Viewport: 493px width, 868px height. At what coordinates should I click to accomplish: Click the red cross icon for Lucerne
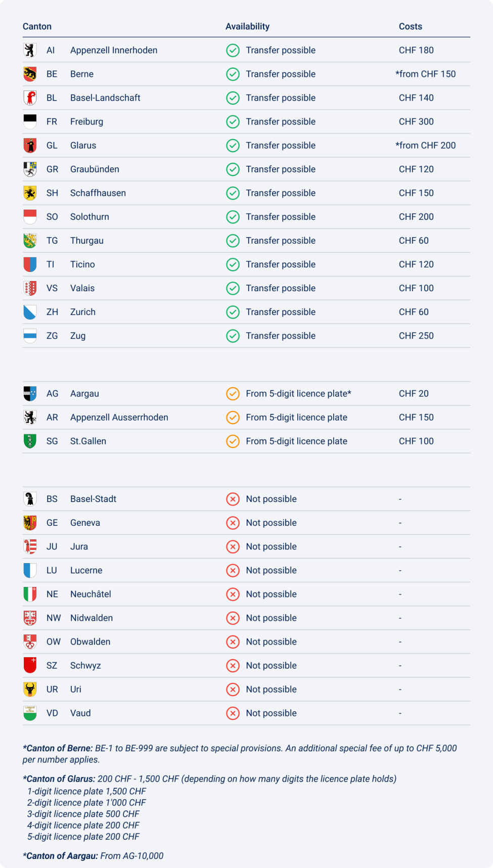[233, 570]
